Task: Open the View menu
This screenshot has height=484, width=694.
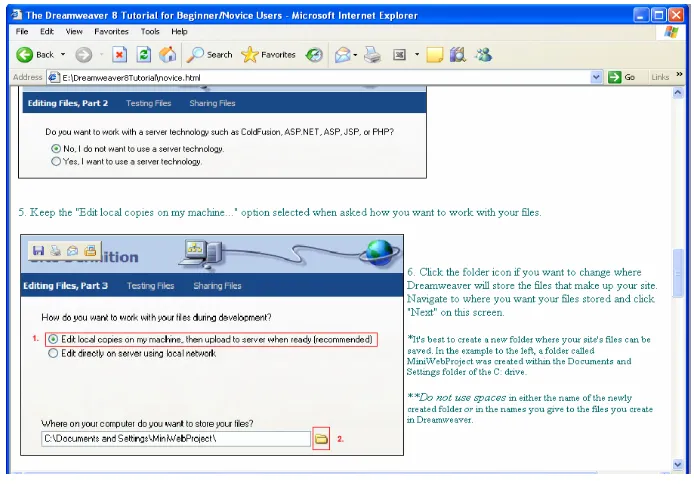Action: 74,31
